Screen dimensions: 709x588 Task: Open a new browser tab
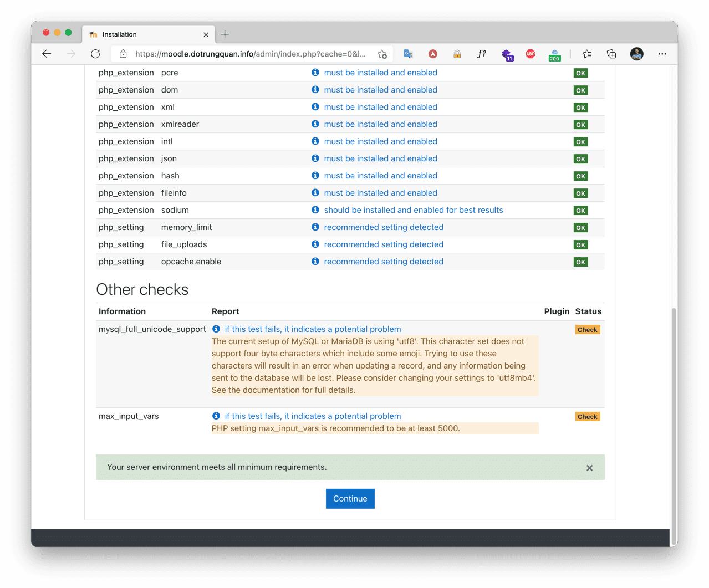click(x=225, y=34)
